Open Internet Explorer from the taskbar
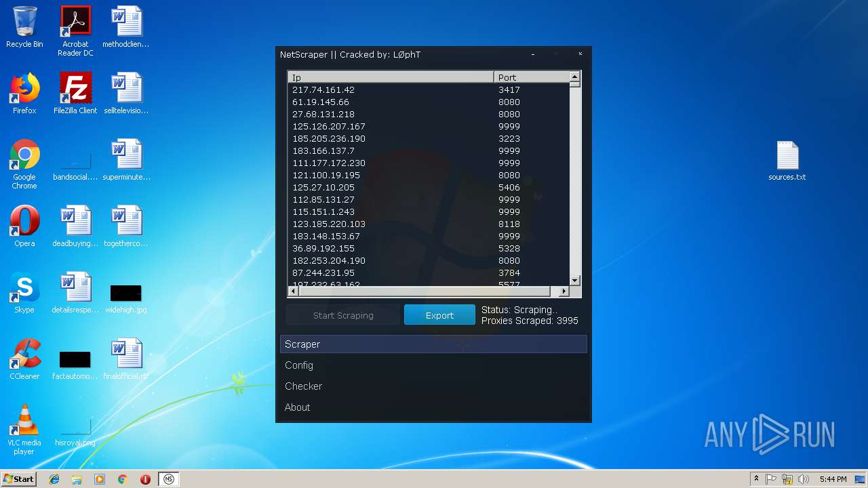The width and height of the screenshot is (868, 488). (54, 479)
